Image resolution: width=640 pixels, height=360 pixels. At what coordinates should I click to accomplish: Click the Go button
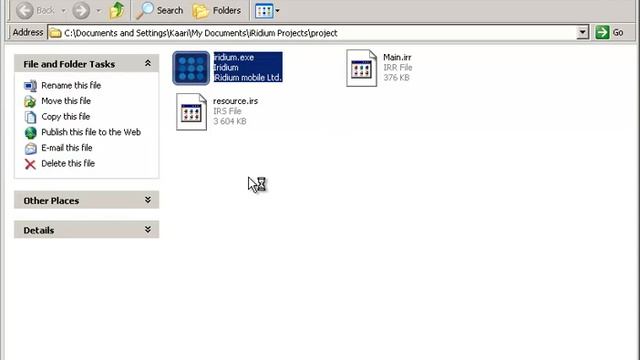click(x=609, y=32)
